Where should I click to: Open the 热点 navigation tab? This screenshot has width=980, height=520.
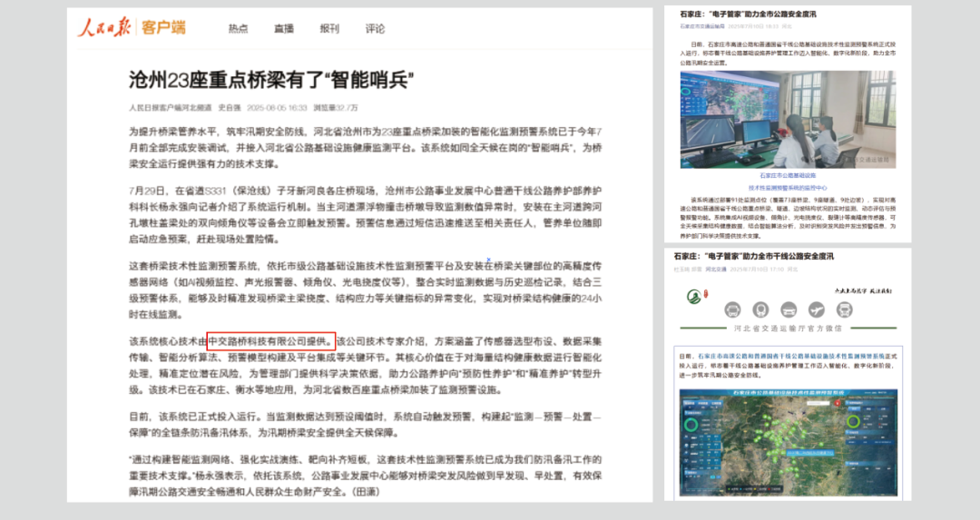[x=238, y=29]
